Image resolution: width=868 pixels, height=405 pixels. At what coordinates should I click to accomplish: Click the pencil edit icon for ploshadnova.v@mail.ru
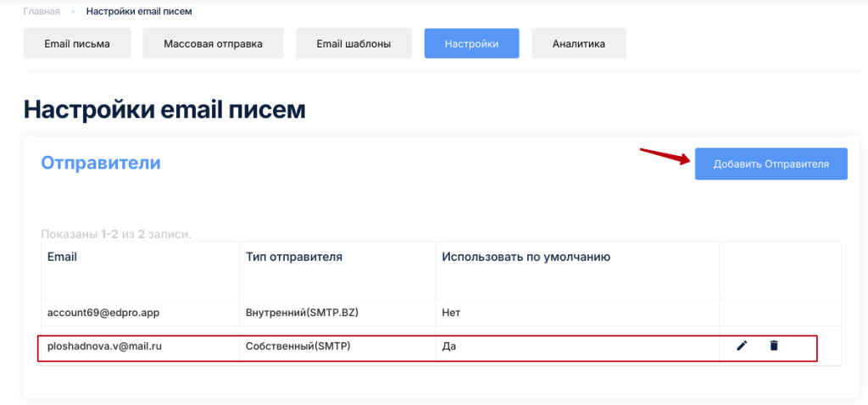[x=742, y=346]
